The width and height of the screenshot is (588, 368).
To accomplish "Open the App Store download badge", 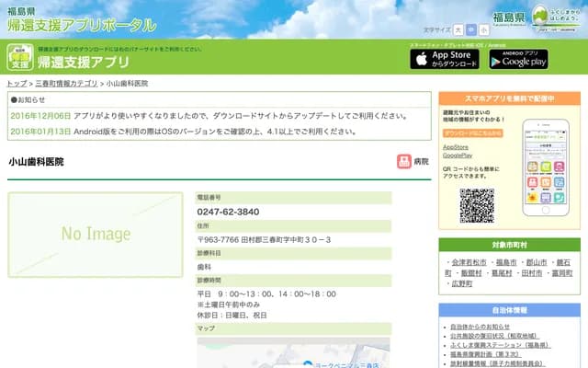I will [444, 59].
